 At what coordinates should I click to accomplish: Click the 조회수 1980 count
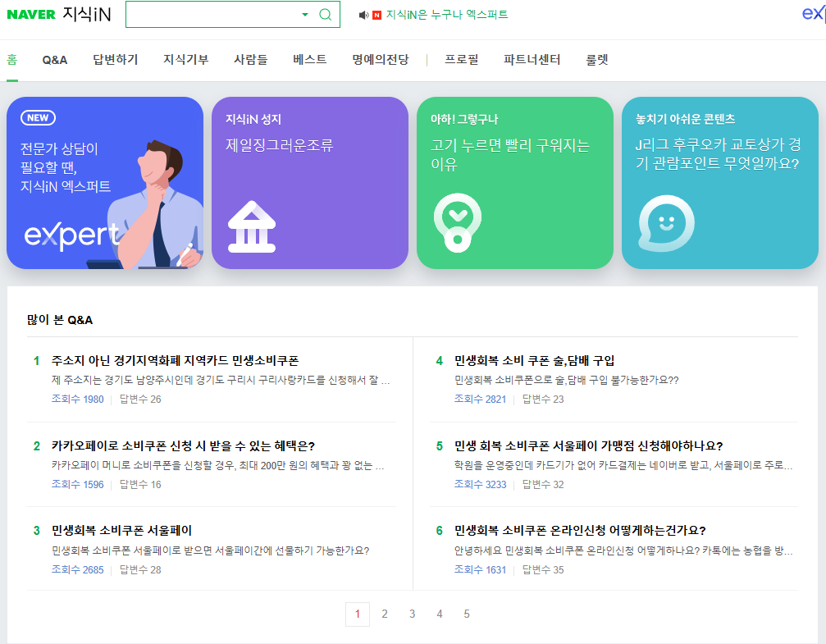pyautogui.click(x=77, y=399)
